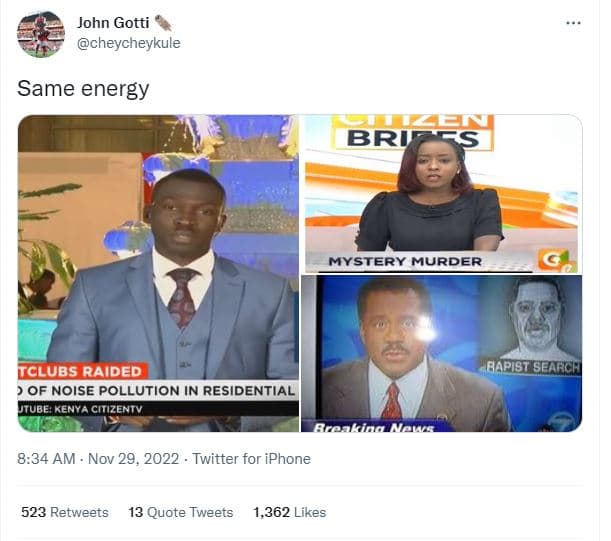Click the eagle emoji beside John Gotti
The height and width of the screenshot is (541, 611).
[163, 23]
